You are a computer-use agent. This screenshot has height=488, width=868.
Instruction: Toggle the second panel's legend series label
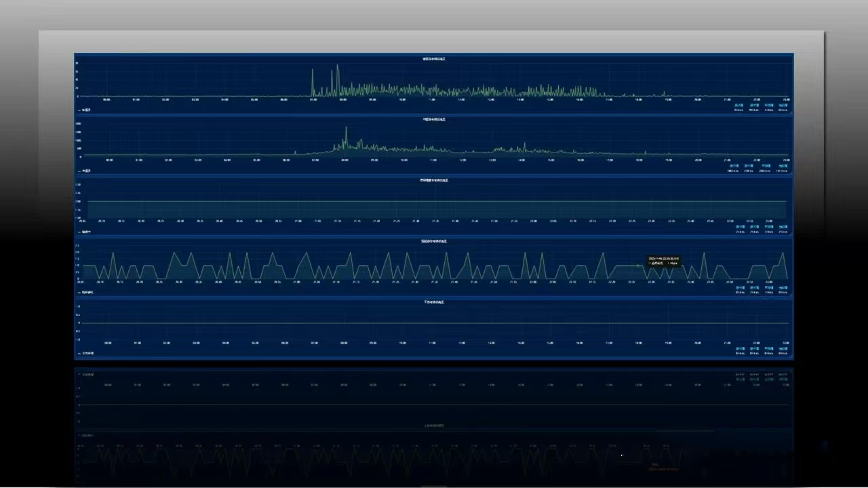coord(86,171)
